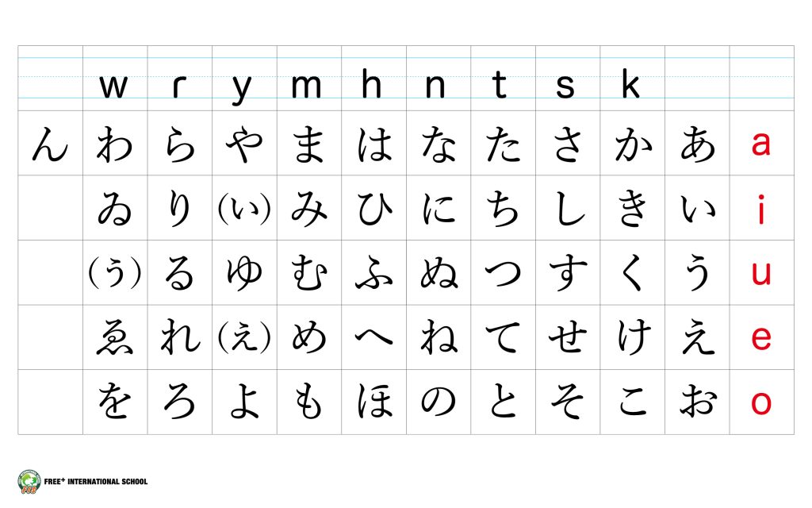812x508 pixels.
Task: Select the hiragana き character
Action: click(632, 210)
